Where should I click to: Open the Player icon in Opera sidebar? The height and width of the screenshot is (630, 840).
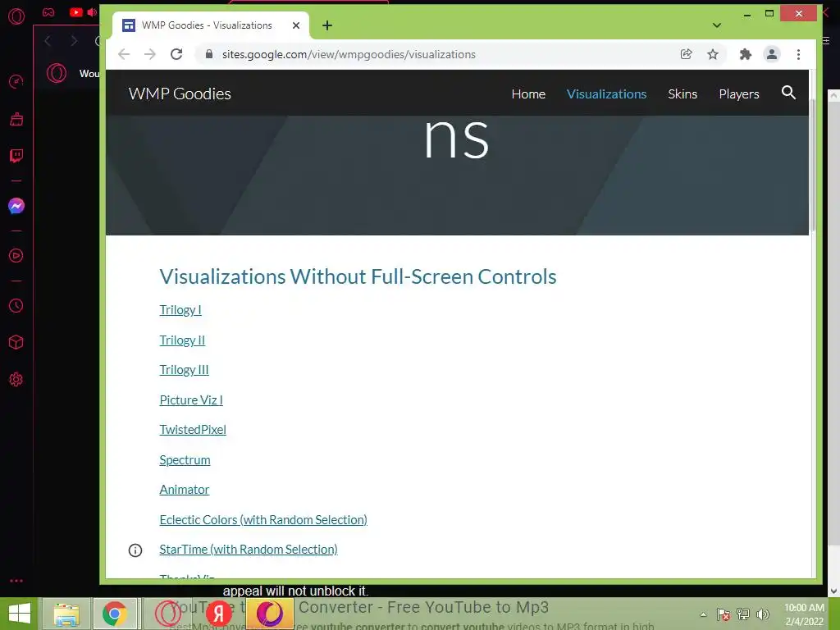pos(16,256)
